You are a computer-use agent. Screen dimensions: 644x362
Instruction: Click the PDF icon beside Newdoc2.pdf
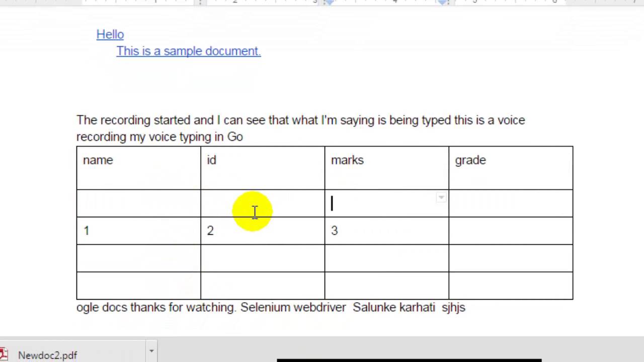(x=4, y=355)
